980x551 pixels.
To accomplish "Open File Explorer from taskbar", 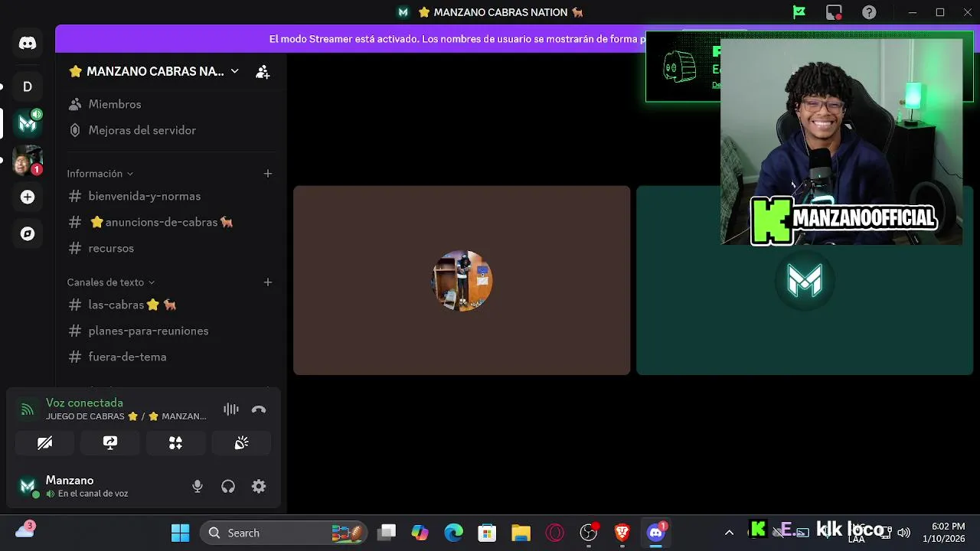I will [521, 533].
